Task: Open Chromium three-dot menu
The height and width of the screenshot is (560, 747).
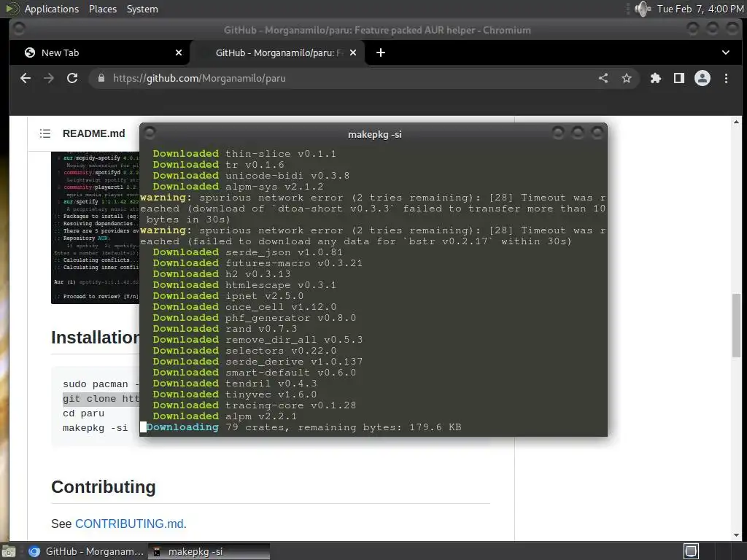Action: pos(726,78)
